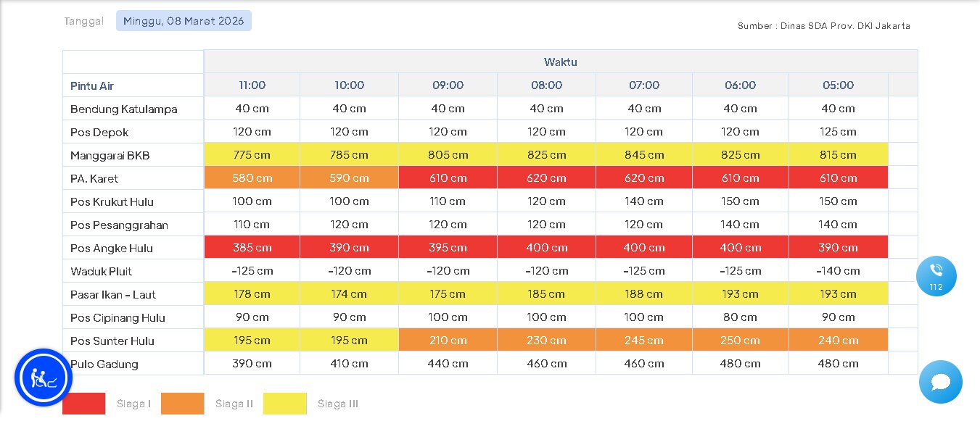Click the 112 emergency phone icon

tap(936, 276)
